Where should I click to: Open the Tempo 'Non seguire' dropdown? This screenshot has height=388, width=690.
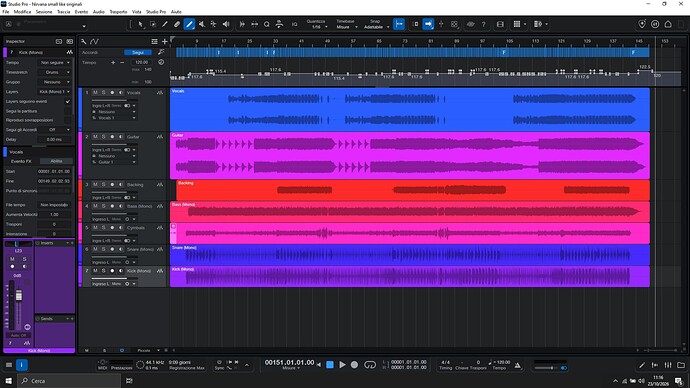55,63
